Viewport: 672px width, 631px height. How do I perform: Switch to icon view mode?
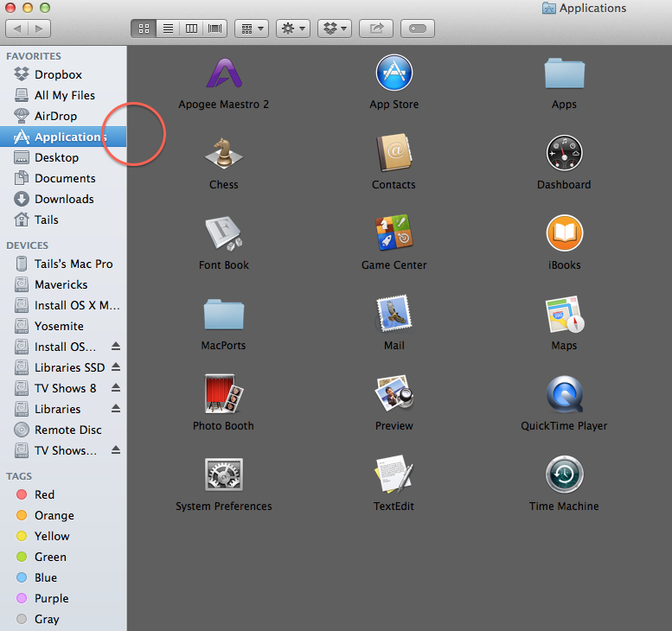[x=144, y=29]
